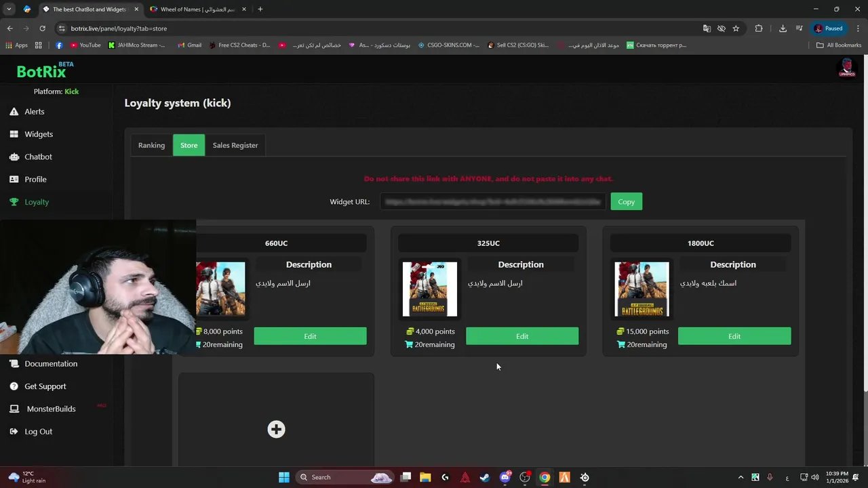The width and height of the screenshot is (868, 488).
Task: Open Windows Start menu
Action: point(284,477)
